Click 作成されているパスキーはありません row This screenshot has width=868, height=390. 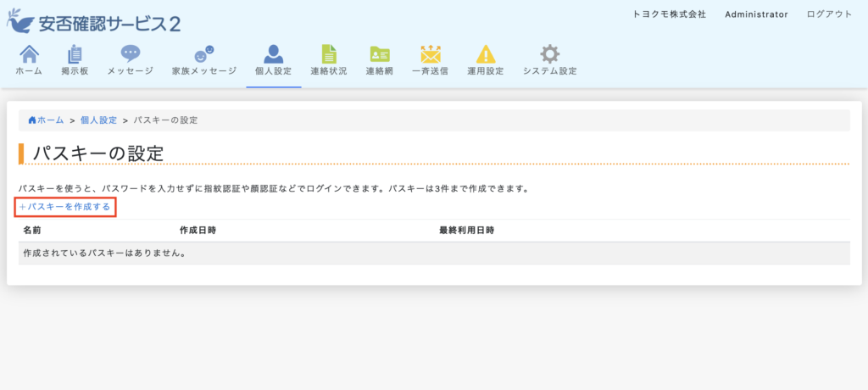pos(434,253)
